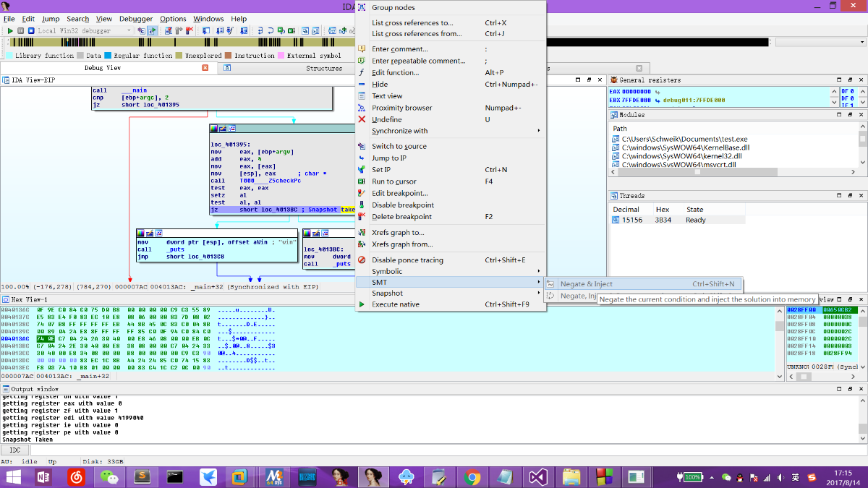Terminate the process with the blue stop icon
The width and height of the screenshot is (868, 488).
(x=30, y=31)
